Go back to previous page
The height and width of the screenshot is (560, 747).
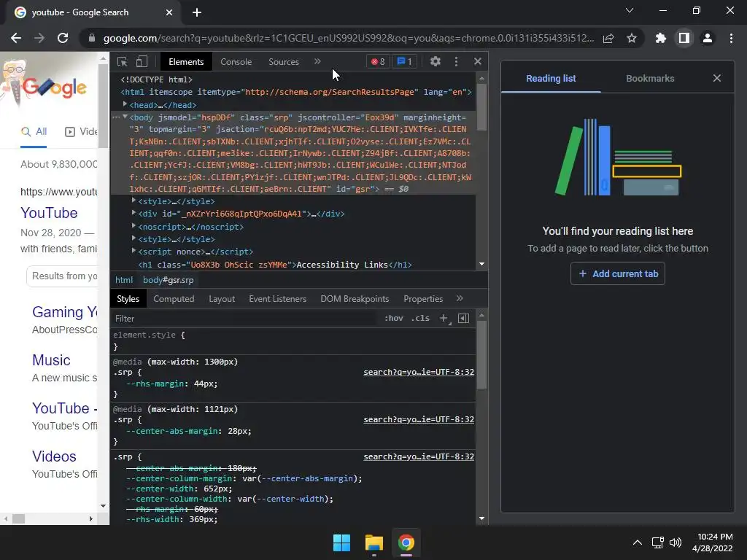click(x=16, y=38)
